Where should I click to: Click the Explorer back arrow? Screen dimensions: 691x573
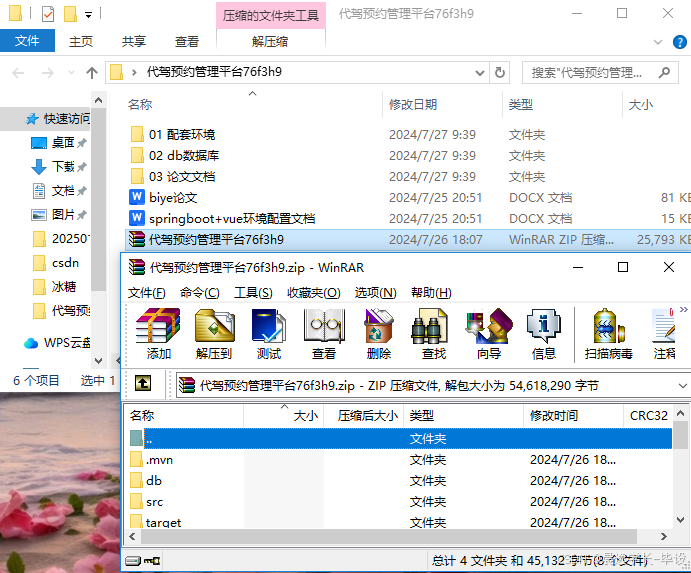coord(18,73)
